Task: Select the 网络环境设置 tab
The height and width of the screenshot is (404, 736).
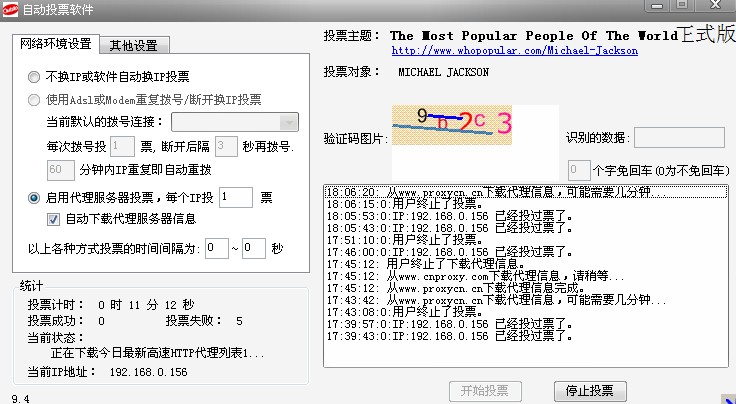Action: (57, 44)
